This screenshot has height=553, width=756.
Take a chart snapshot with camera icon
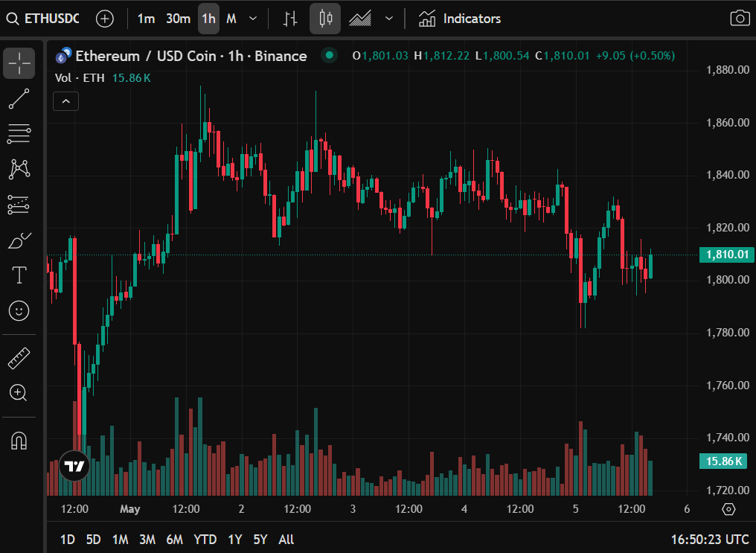click(740, 19)
